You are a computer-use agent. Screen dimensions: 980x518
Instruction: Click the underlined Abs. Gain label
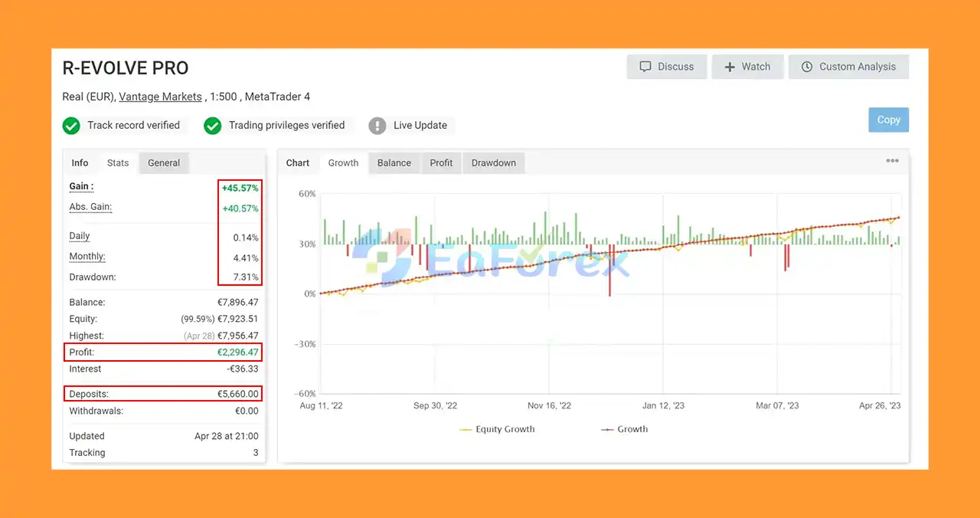(x=90, y=207)
